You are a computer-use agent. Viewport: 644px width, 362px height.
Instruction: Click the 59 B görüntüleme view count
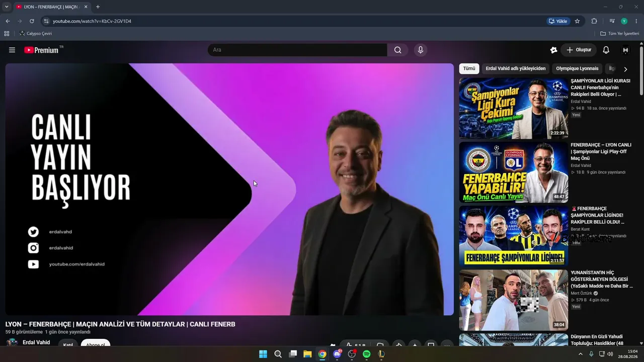[x=24, y=332]
